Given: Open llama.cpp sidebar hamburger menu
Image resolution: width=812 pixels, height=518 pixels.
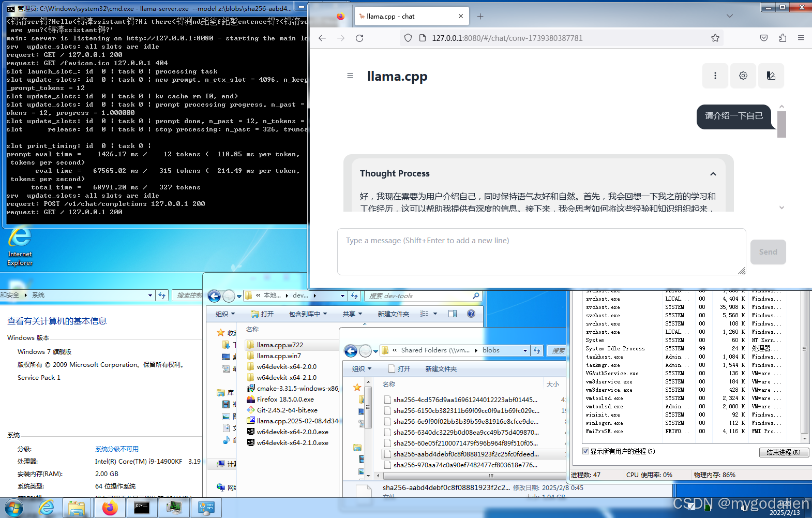Looking at the screenshot, I should (350, 76).
